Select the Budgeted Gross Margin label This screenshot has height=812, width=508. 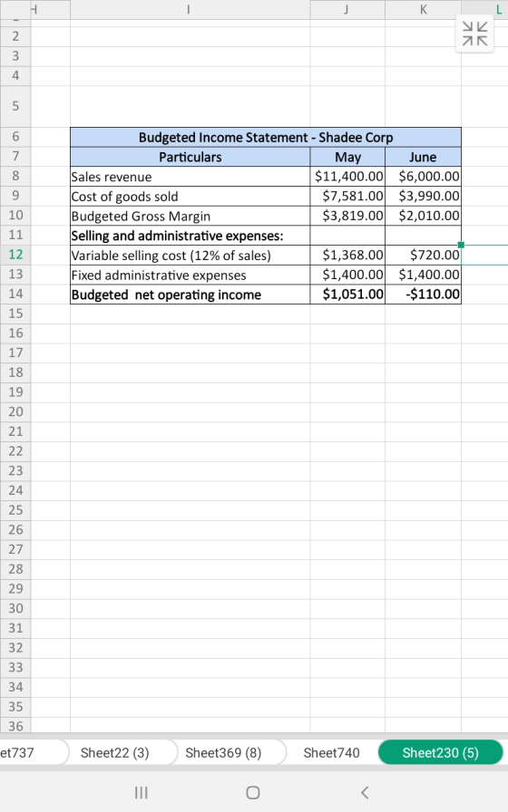[190, 216]
